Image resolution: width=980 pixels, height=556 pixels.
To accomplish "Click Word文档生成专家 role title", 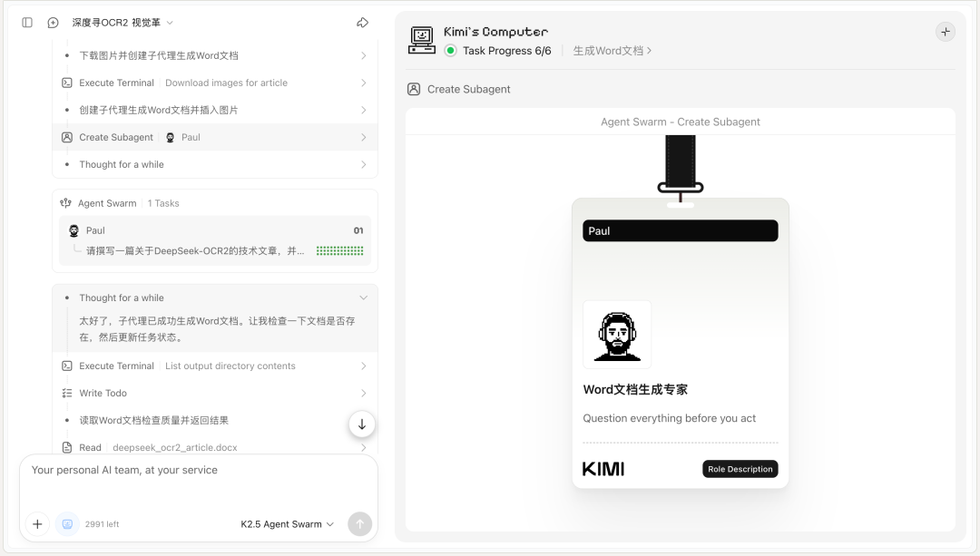I will pyautogui.click(x=635, y=389).
